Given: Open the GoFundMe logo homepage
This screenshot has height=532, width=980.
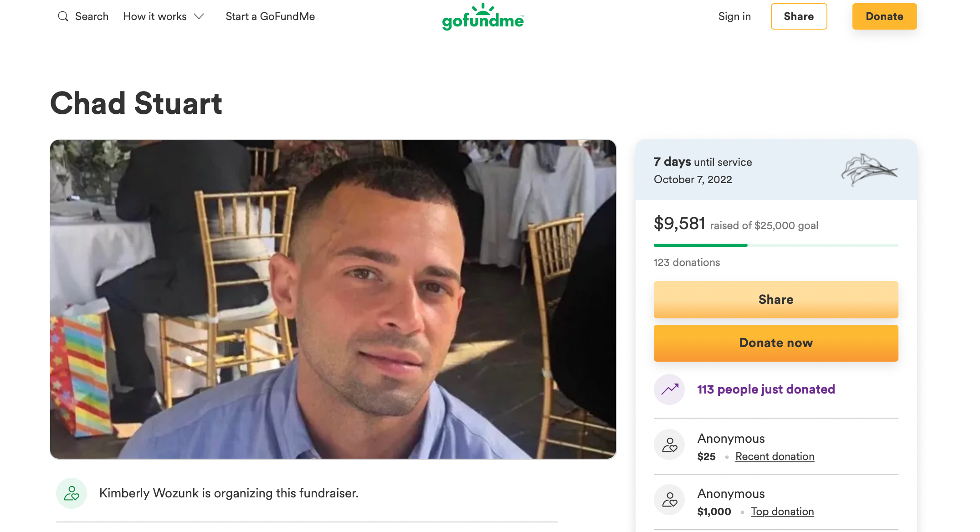Looking at the screenshot, I should pyautogui.click(x=483, y=17).
